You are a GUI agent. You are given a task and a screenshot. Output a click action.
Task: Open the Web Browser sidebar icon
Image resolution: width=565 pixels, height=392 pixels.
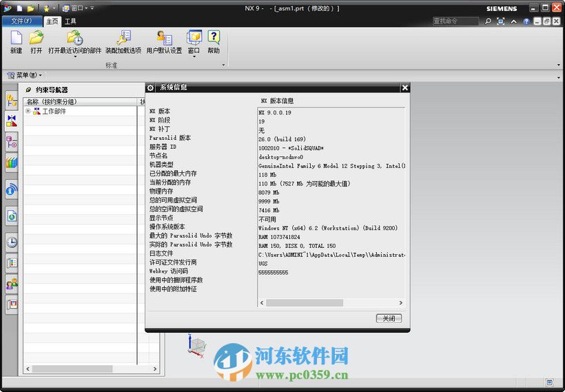[x=12, y=216]
